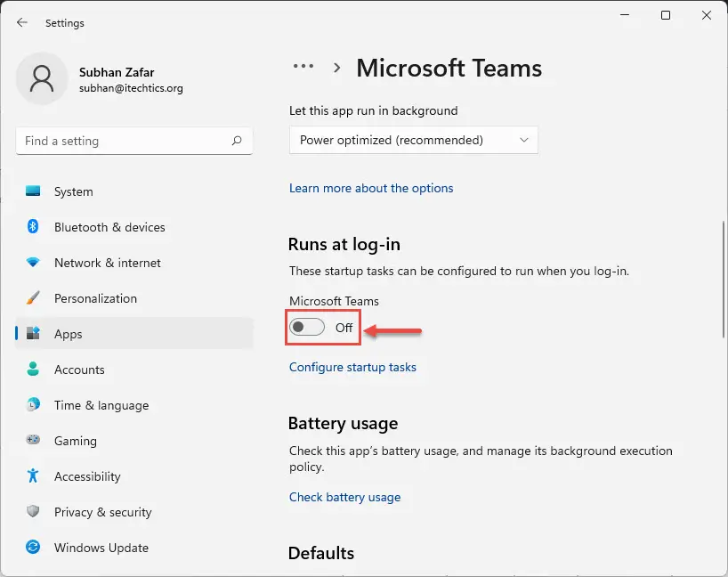The width and height of the screenshot is (728, 577).
Task: Open Configure startup tasks link
Action: [x=352, y=367]
